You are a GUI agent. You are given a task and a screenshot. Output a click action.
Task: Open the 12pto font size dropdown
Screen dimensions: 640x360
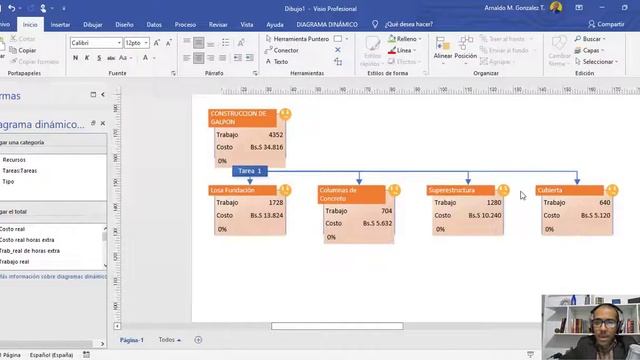[146, 43]
